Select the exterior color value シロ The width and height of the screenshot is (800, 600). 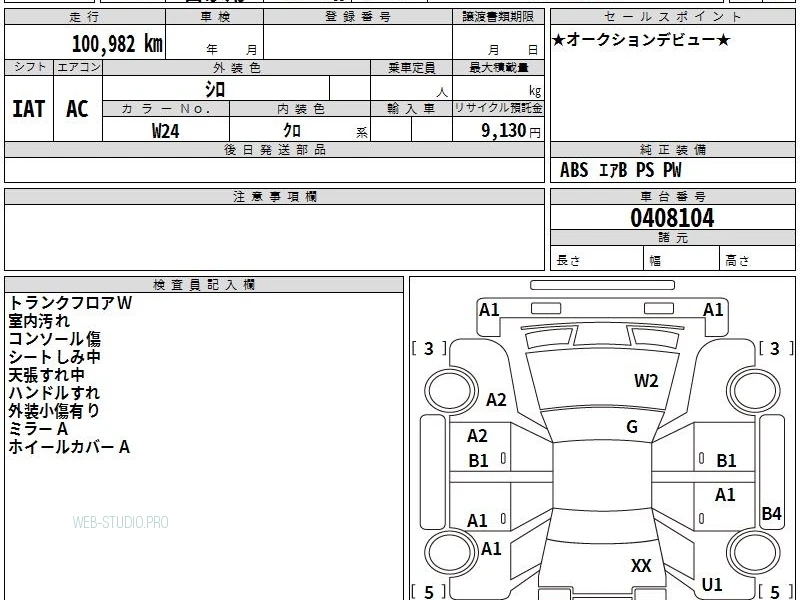(215, 90)
